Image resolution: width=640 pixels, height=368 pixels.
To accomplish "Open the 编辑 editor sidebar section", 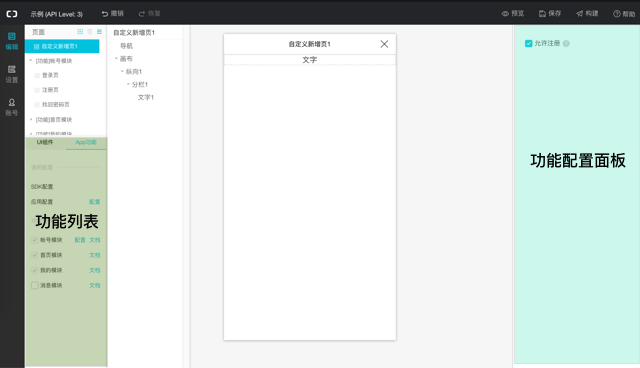I will 11,41.
